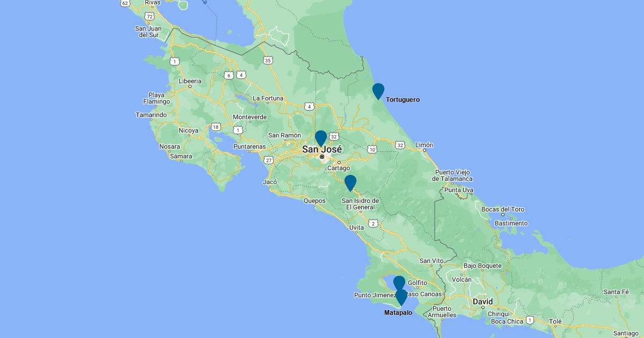Select the route 72 highway shield
The image size is (644, 338).
(x=150, y=17)
